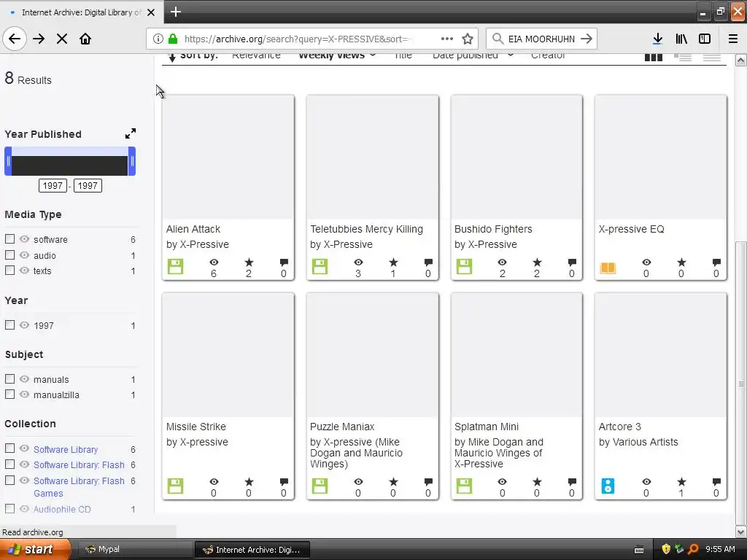
Task: Switch to Mypal taskbar button
Action: pyautogui.click(x=135, y=550)
